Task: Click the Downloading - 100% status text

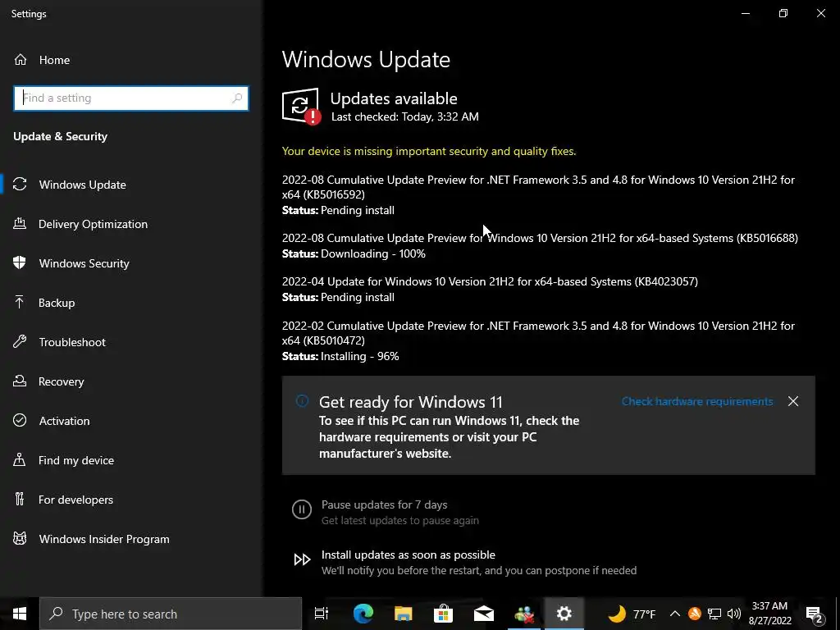Action: [373, 254]
